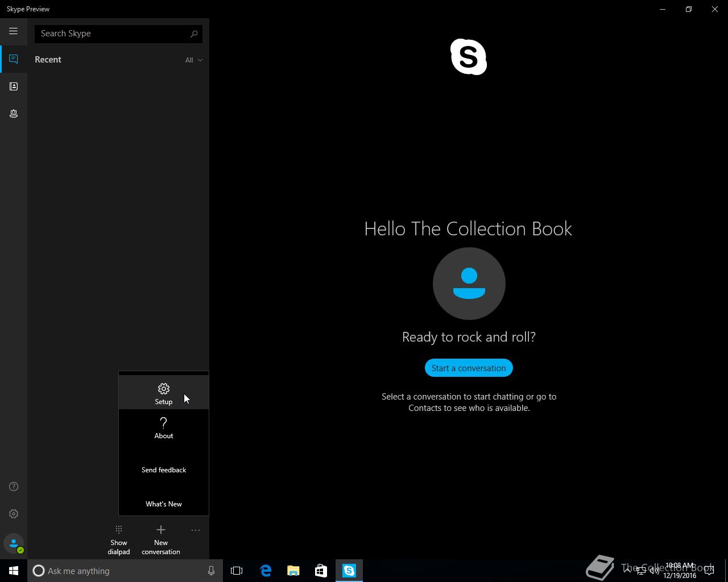
Task: Open the Contacts address book icon
Action: (x=14, y=86)
